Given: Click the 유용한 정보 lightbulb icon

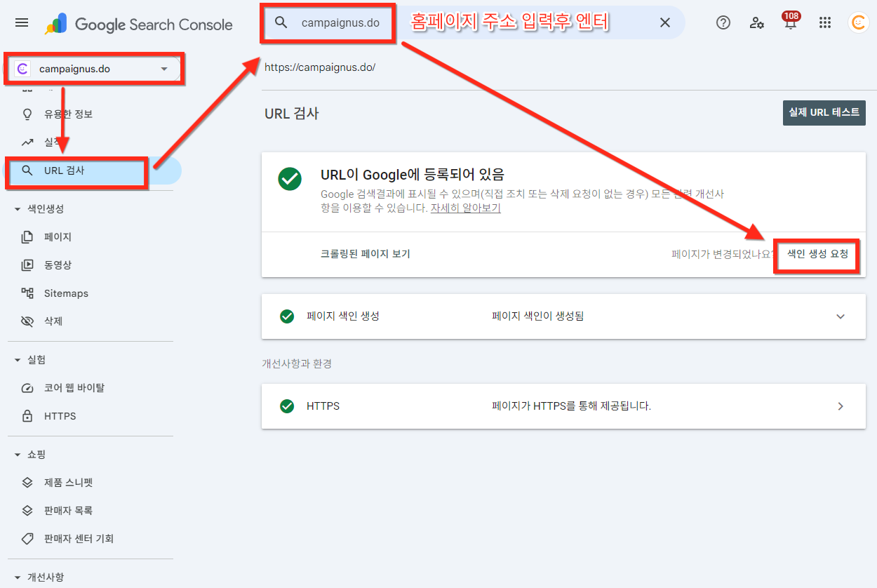Looking at the screenshot, I should [x=27, y=114].
